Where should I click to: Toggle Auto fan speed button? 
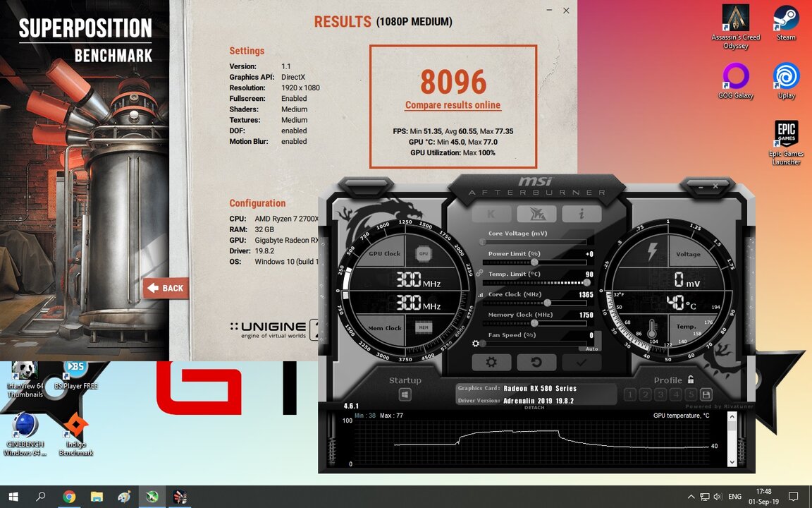click(x=591, y=349)
